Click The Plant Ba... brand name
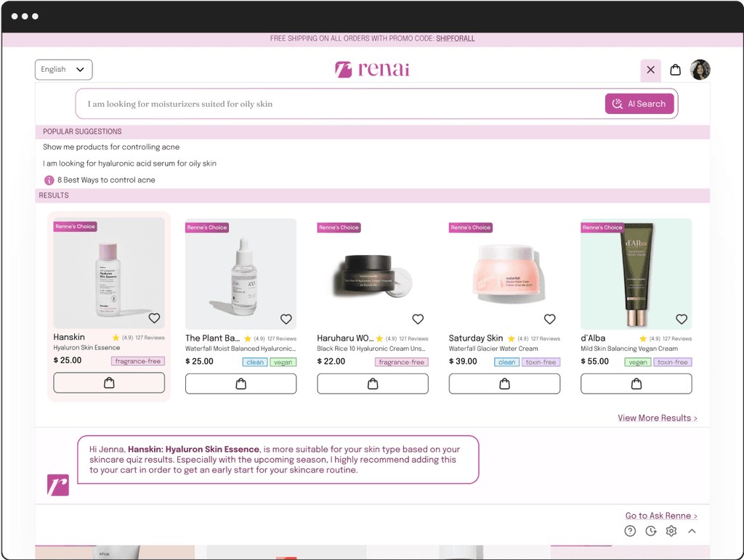 (x=213, y=338)
